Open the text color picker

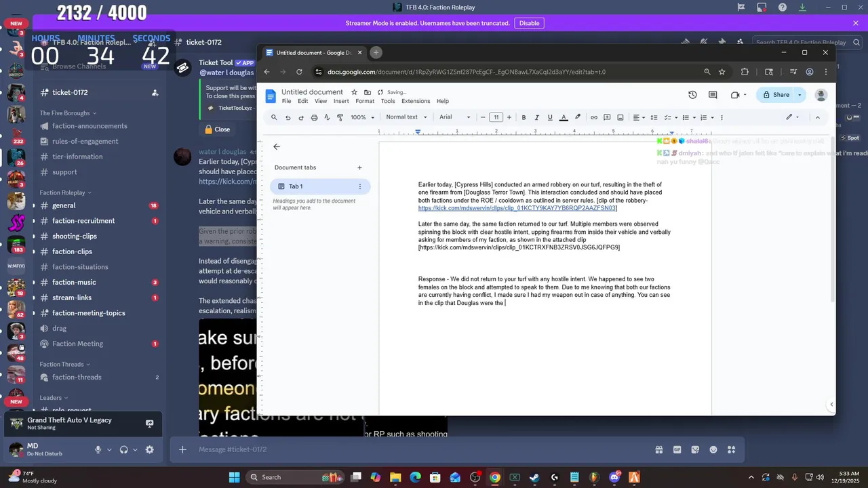click(x=564, y=117)
